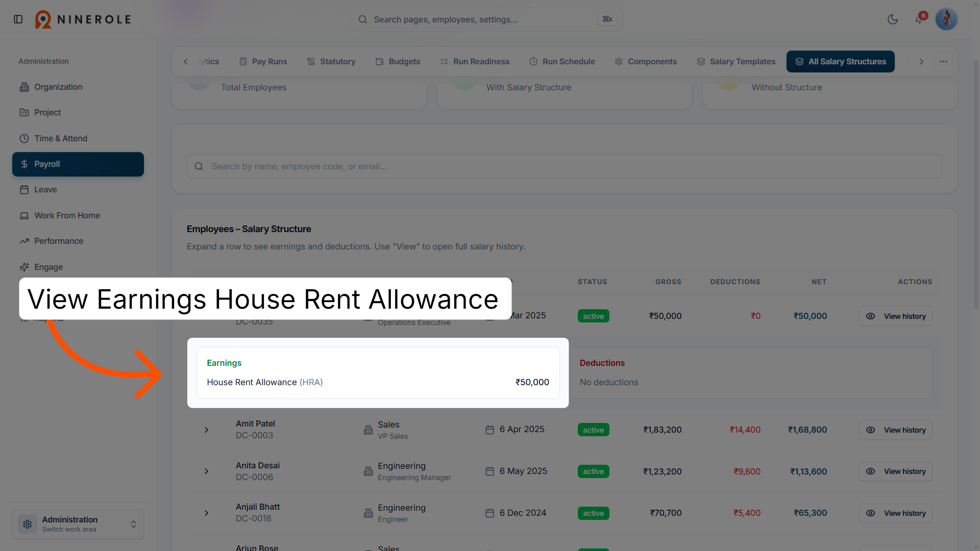Click House Rent Allowance earnings entry
The height and width of the screenshot is (551, 980).
coord(378,382)
